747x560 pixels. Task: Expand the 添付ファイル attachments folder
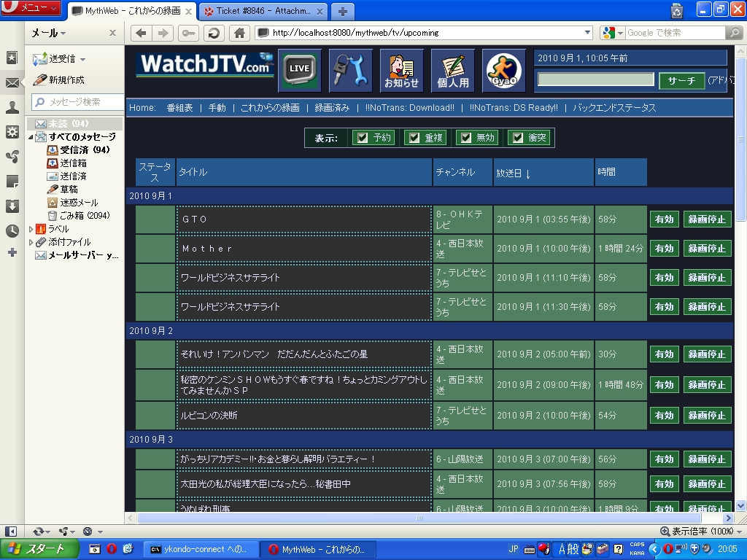pos(31,242)
